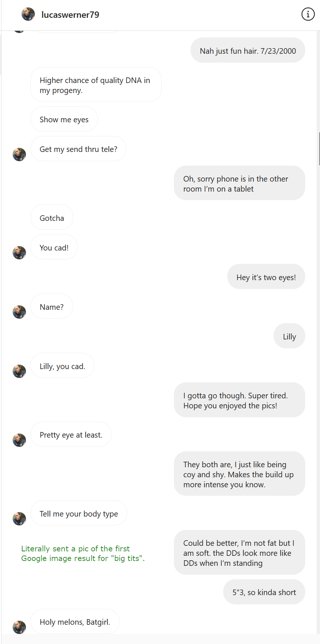Select 'Oh, sorry phone is in the other room' bubble
This screenshot has height=644, width=320.
[x=240, y=183]
